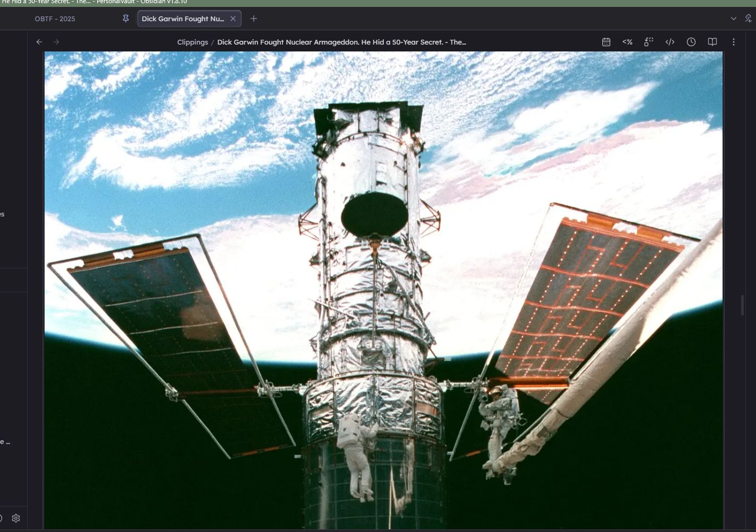Screen dimensions: 756x532
Task: Click the Templater <% icon
Action: [628, 42]
